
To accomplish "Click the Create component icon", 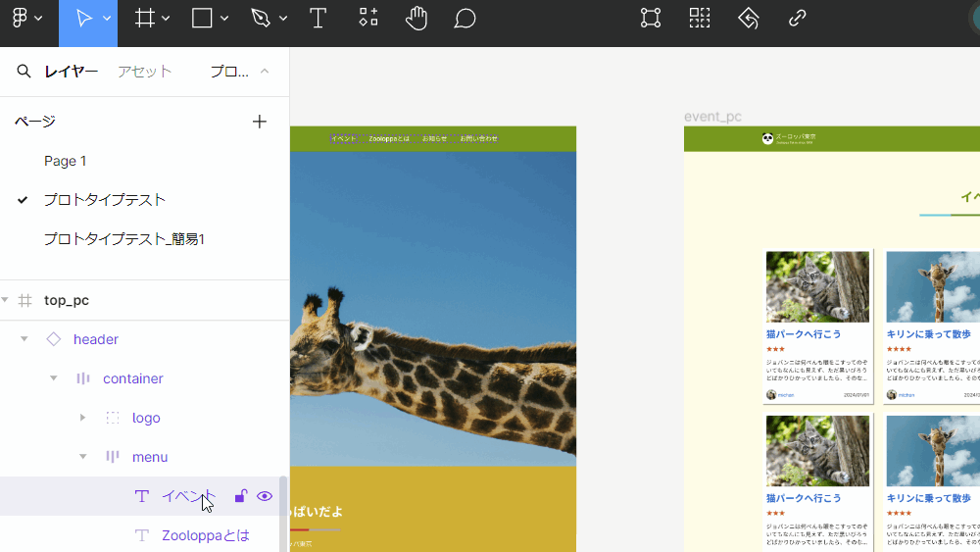I will point(700,18).
